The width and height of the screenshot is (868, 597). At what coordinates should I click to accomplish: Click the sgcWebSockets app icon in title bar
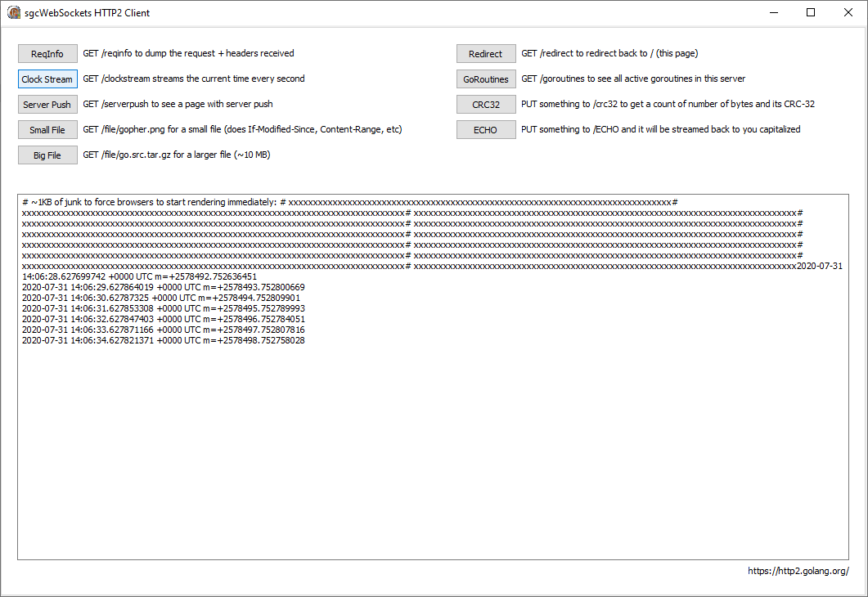pyautogui.click(x=14, y=12)
